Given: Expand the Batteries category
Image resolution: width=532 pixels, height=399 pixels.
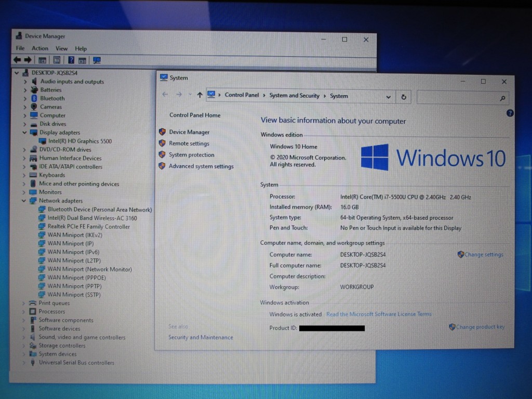Looking at the screenshot, I should (25, 90).
